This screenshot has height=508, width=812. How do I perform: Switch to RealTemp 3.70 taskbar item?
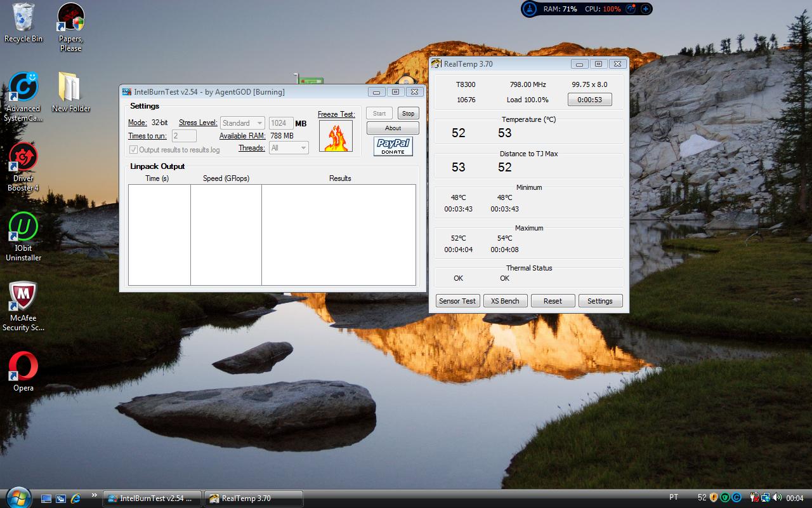254,498
